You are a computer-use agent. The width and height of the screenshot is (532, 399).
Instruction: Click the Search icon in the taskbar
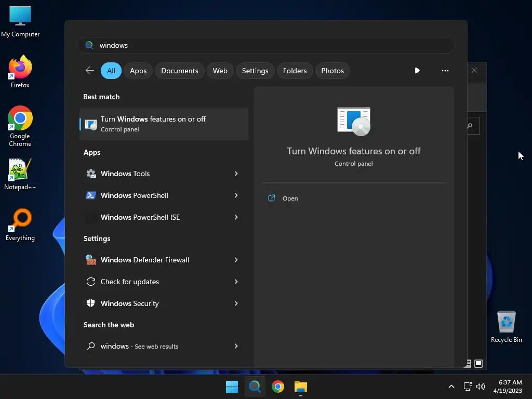255,387
